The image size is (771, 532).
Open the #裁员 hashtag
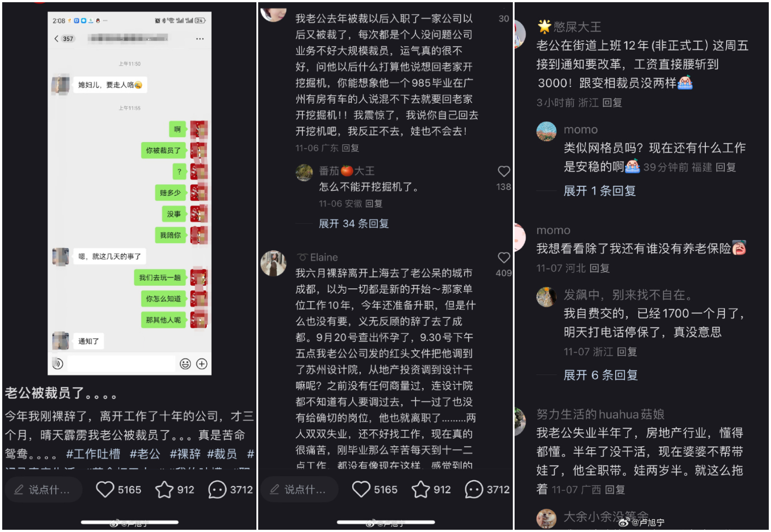click(222, 454)
